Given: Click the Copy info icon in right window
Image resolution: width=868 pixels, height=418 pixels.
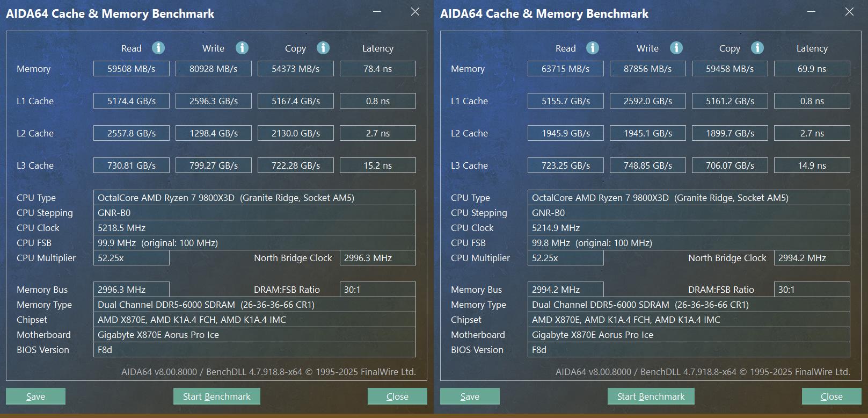Looking at the screenshot, I should 757,48.
